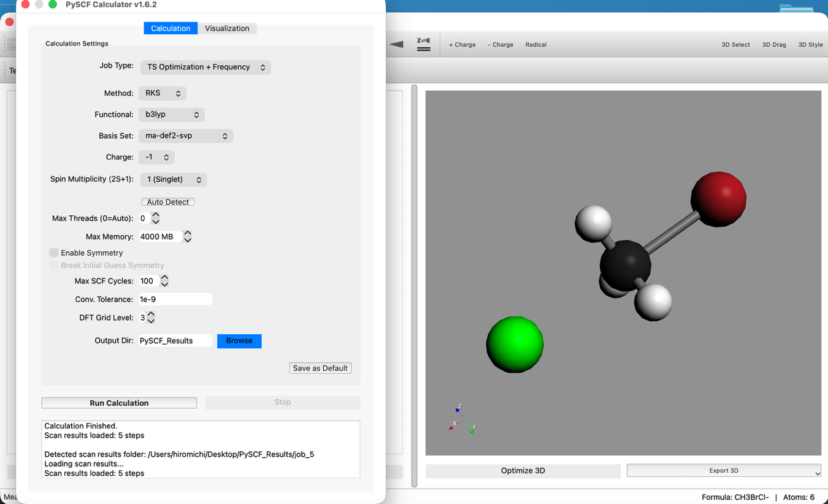Click the + Charge tool

(x=462, y=44)
